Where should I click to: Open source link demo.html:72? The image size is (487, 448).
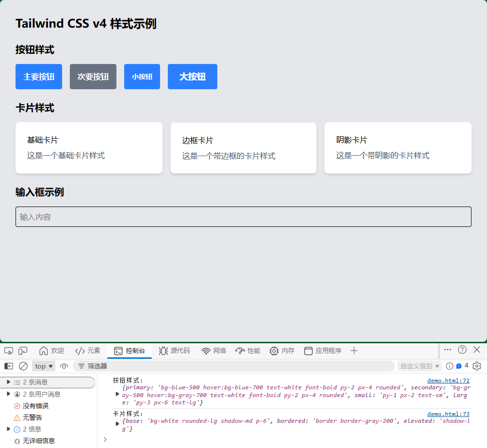[448, 380]
